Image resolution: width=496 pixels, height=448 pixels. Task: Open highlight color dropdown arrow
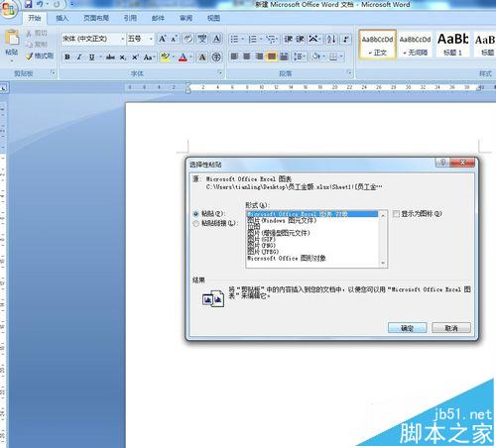(174, 56)
